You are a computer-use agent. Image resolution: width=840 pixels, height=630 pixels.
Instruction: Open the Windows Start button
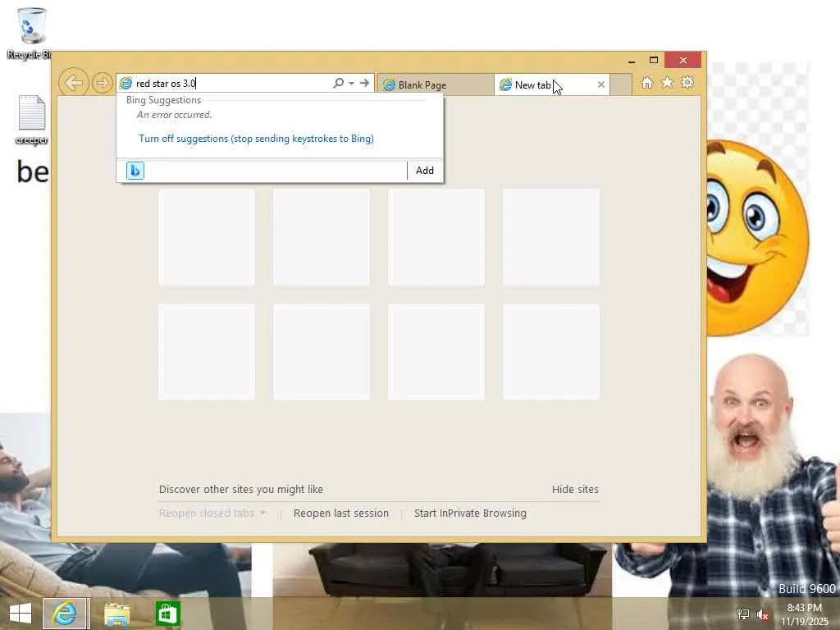coord(21,614)
